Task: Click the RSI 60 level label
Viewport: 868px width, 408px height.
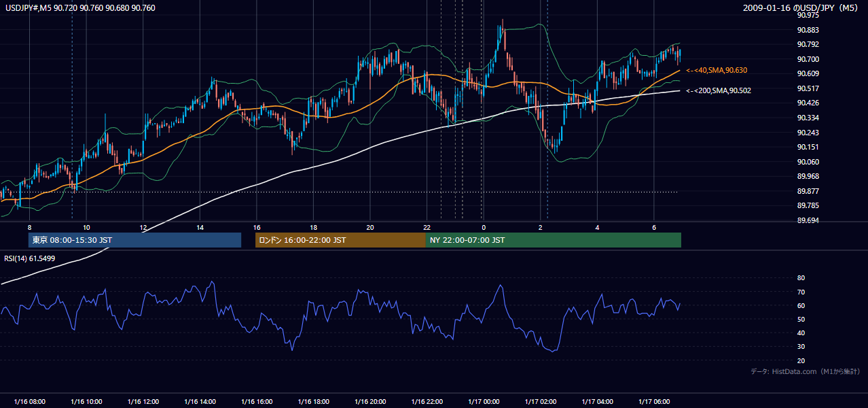Action: click(x=801, y=305)
